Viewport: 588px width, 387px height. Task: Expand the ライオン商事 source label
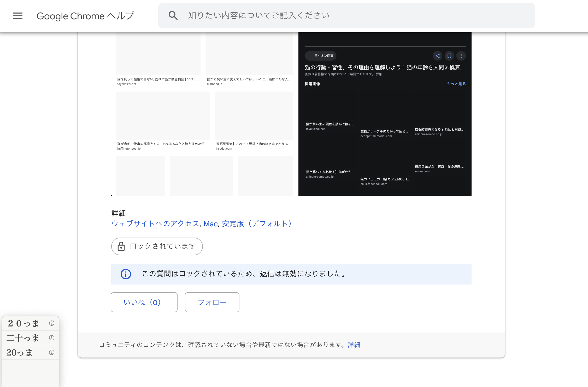[x=321, y=56]
